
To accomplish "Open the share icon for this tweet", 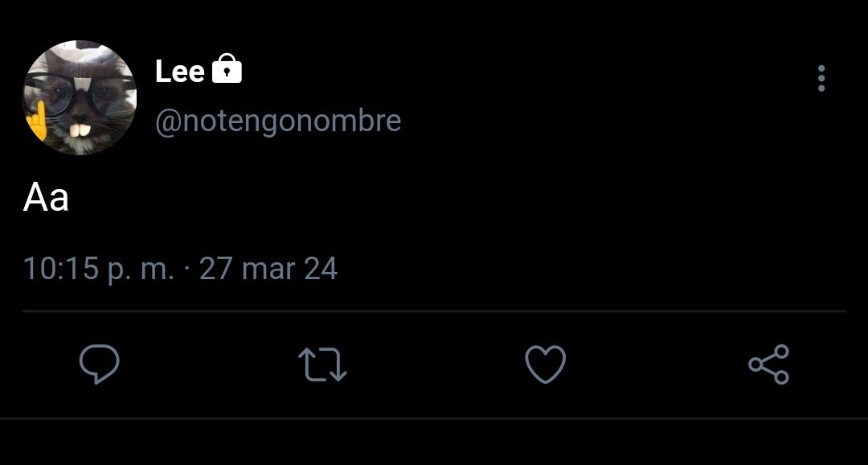I will [x=768, y=364].
